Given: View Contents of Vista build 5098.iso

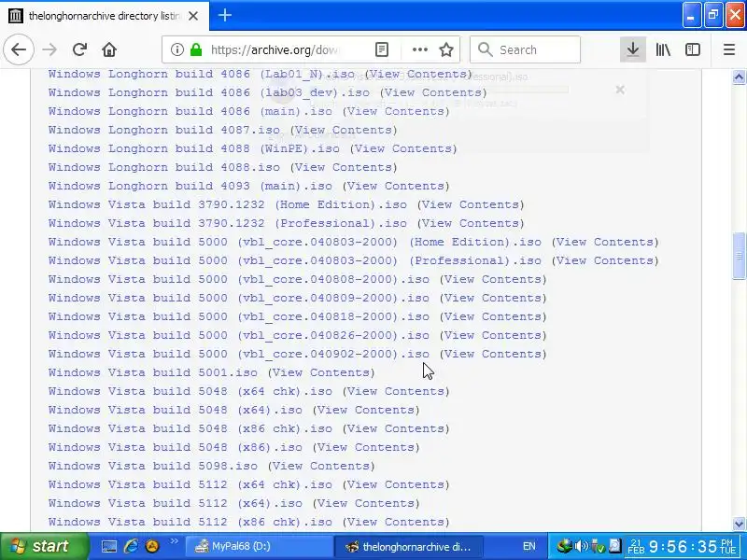Looking at the screenshot, I should pos(321,466).
